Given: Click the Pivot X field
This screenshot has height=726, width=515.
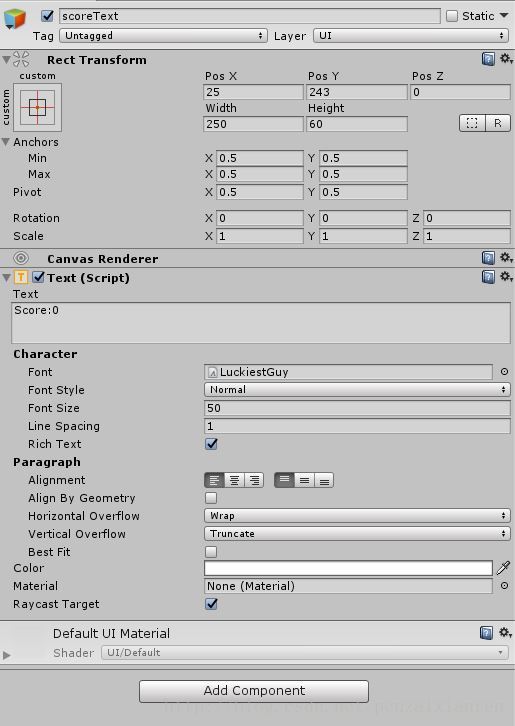Looking at the screenshot, I should [259, 192].
